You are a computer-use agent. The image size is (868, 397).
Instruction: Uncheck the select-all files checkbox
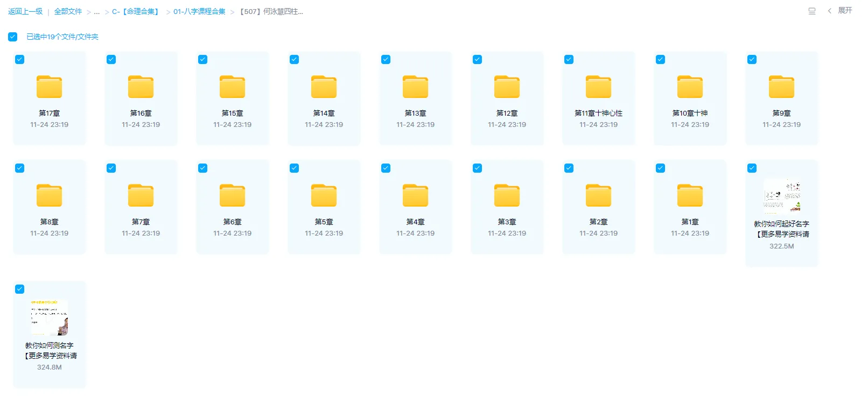tap(13, 37)
